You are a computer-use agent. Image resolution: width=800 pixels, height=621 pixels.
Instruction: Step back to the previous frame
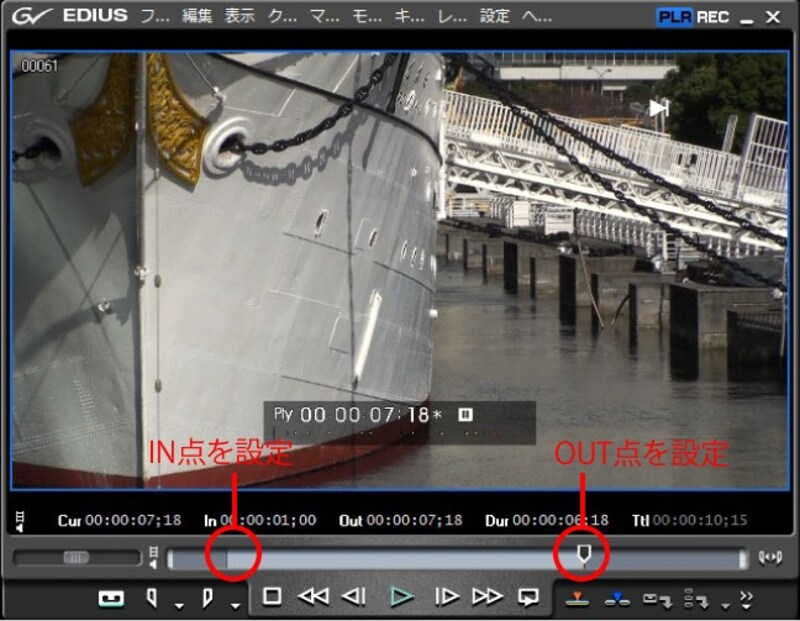tap(354, 596)
